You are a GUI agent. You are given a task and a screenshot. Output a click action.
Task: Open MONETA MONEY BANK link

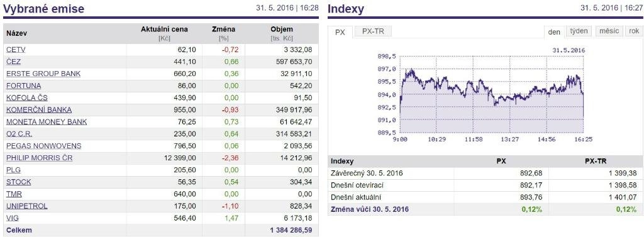click(47, 122)
